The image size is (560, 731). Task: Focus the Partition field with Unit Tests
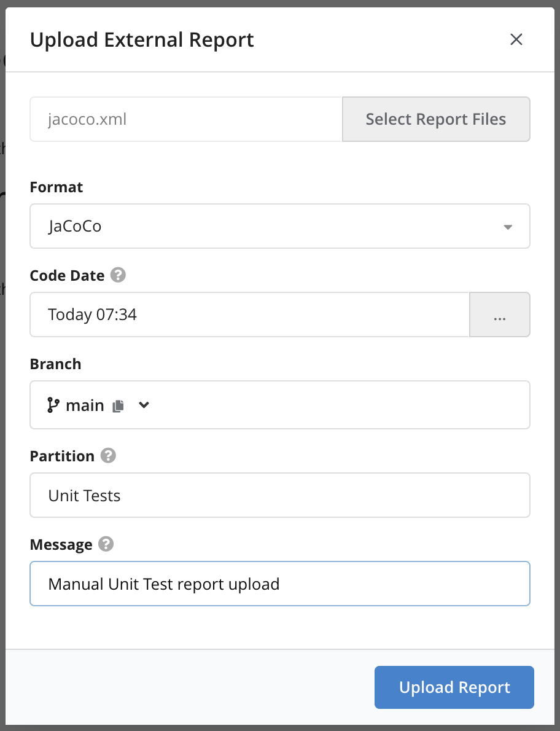pyautogui.click(x=280, y=495)
